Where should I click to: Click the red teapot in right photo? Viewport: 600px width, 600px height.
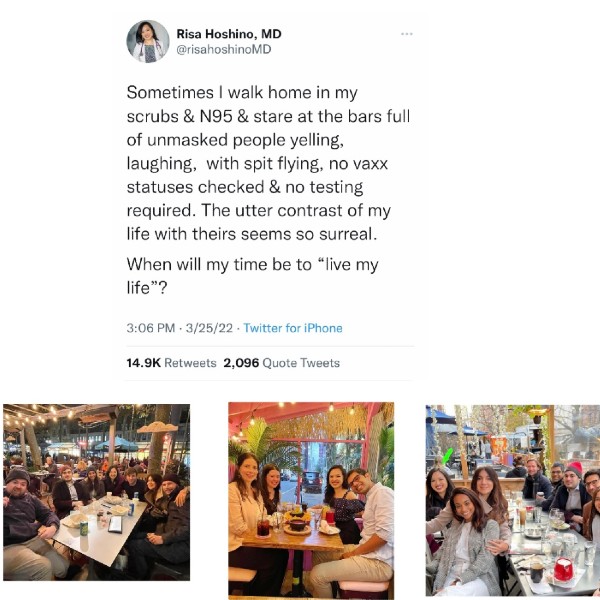pyautogui.click(x=563, y=570)
